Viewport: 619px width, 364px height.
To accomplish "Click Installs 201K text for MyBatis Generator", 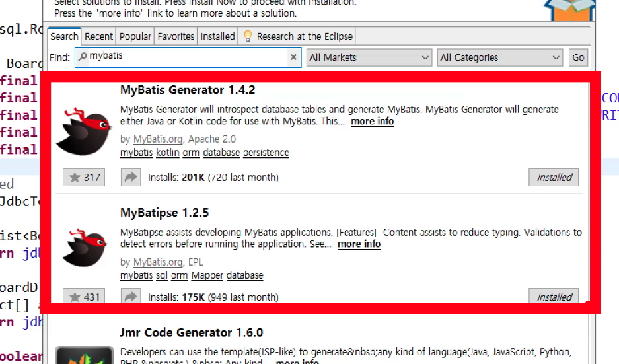I will tap(213, 177).
